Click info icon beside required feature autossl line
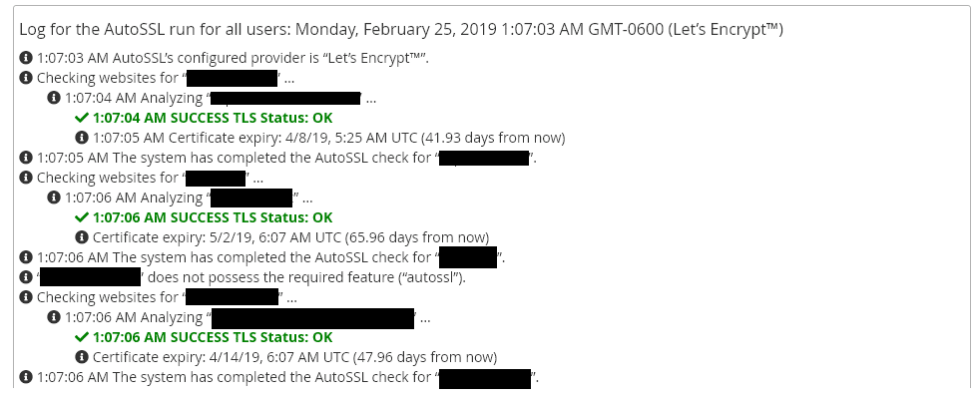 tap(26, 277)
